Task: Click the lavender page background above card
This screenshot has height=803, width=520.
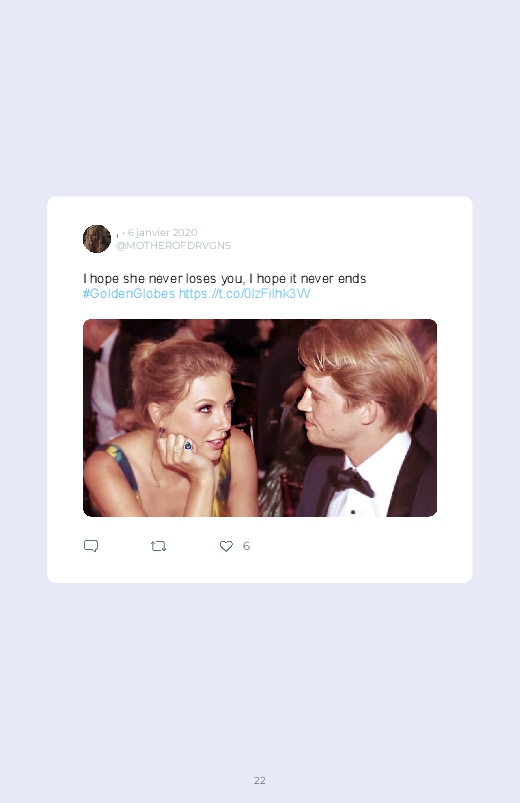Action: (x=260, y=97)
